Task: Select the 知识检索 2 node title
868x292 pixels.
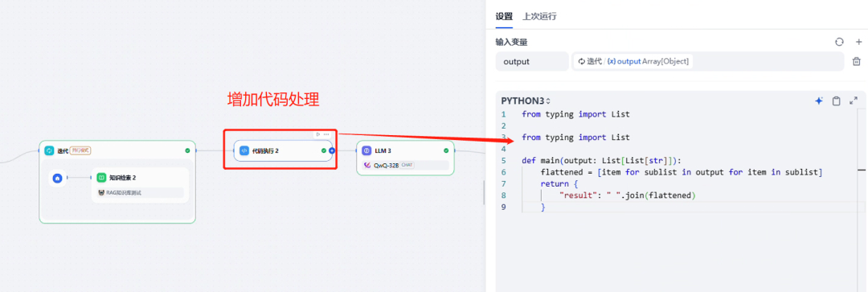Action: tap(123, 178)
